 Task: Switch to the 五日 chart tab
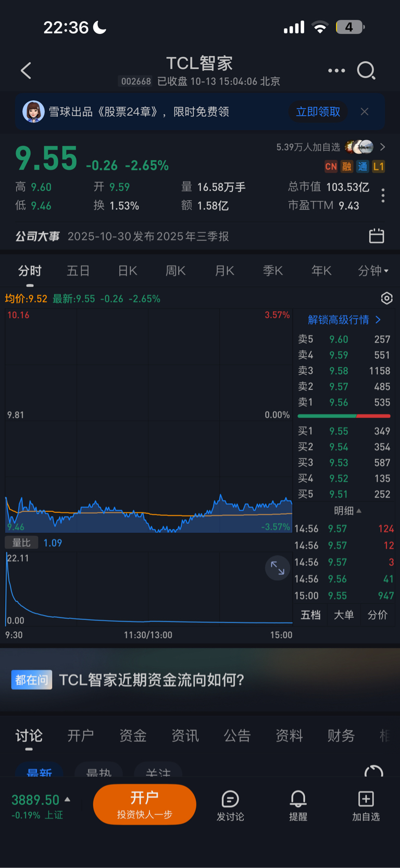[78, 271]
